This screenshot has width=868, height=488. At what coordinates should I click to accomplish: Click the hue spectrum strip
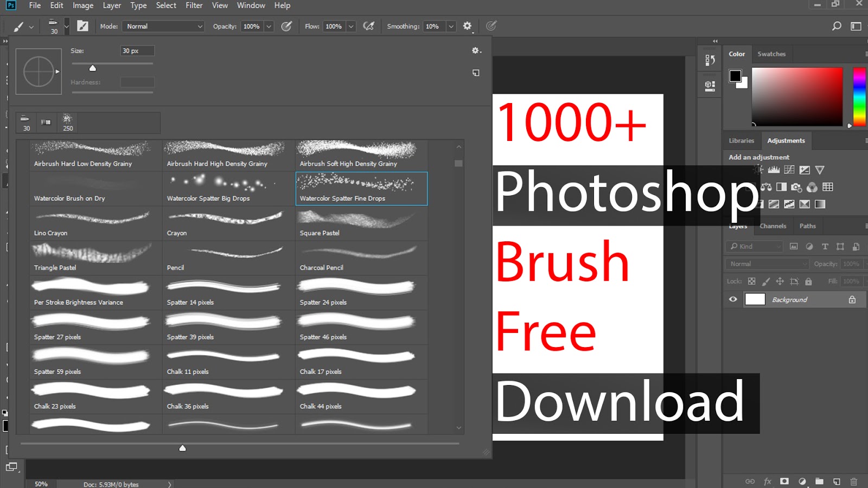click(859, 97)
